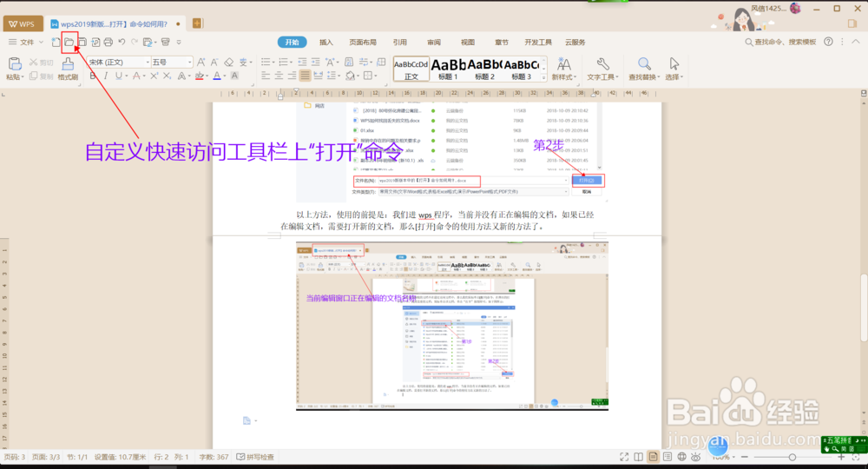
Task: Select the Format Painter brush (格式刷)
Action: 68,69
